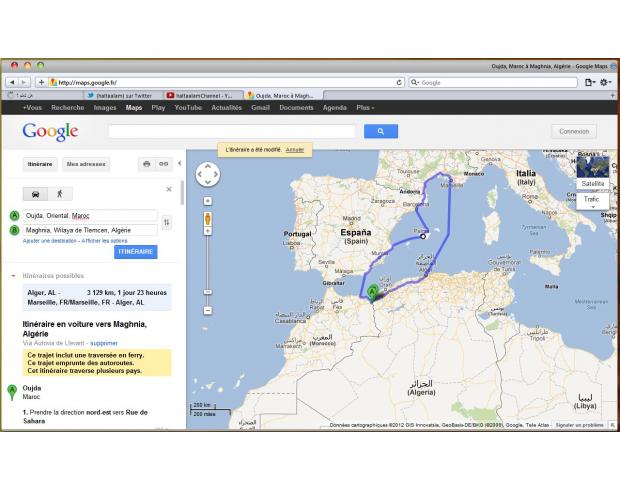Click Signaler un problème link
This screenshot has height=490, width=620.
point(580,425)
